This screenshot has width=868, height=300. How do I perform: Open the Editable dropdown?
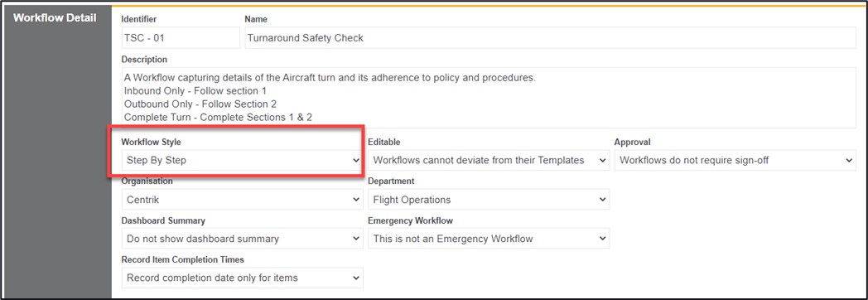pos(489,161)
